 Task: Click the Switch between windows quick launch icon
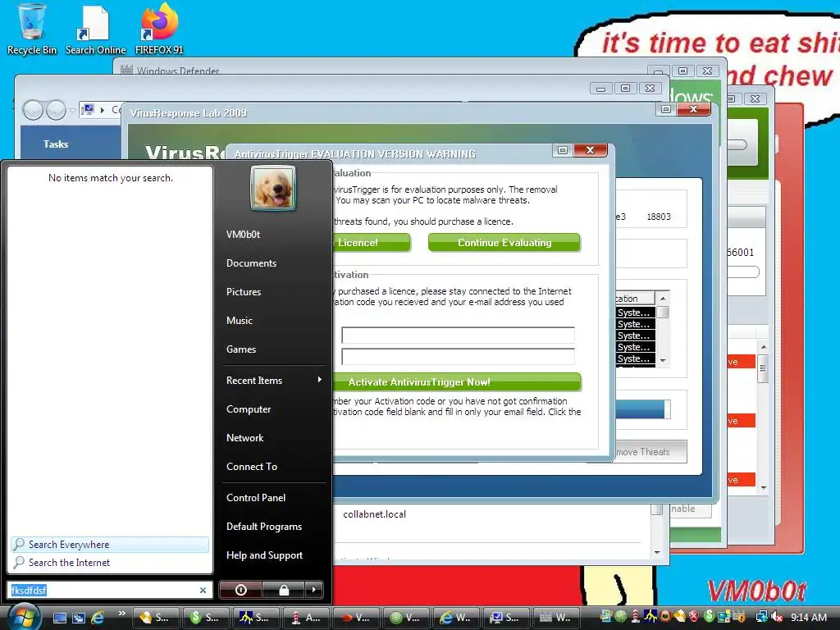[x=79, y=618]
